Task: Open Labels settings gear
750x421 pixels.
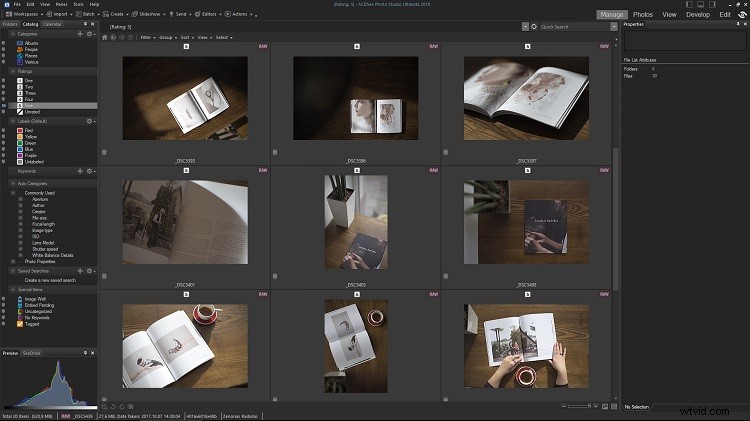Action: 90,122
